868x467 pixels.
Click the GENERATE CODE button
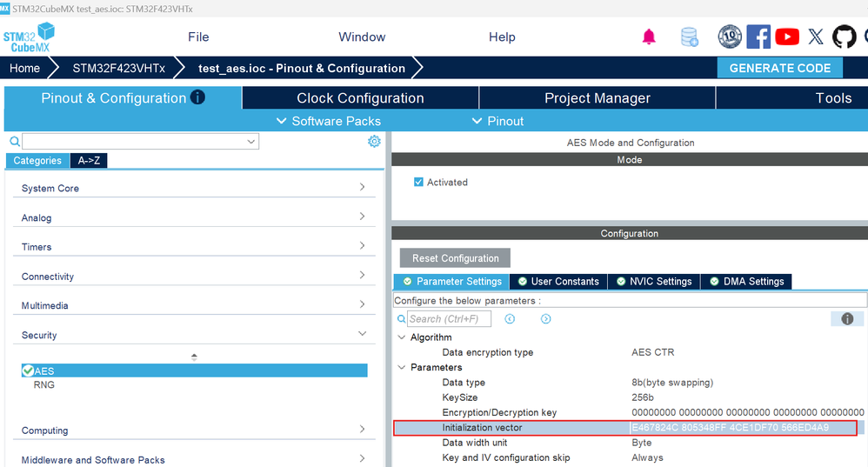pos(780,68)
